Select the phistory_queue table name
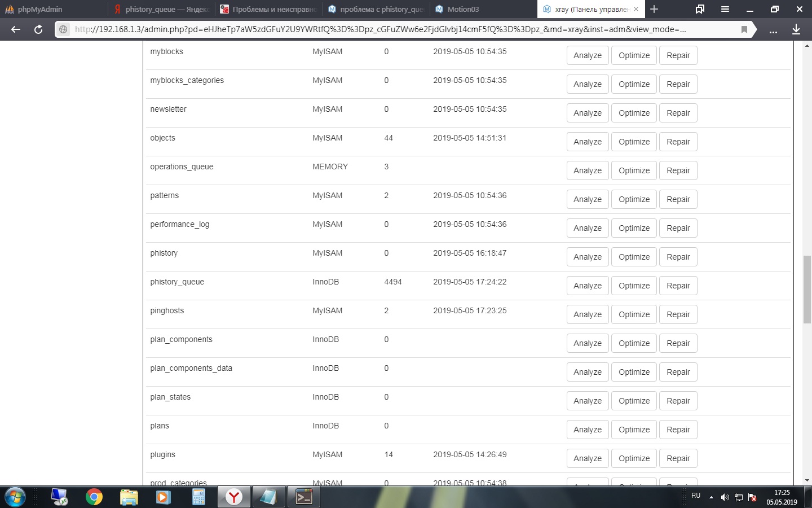Viewport: 812px width, 508px height. [177, 282]
